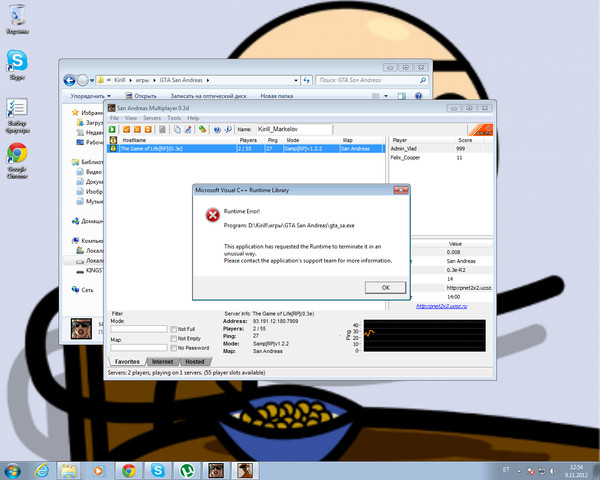
Task: Click the Explorer blue help icon
Action: pyautogui.click(x=419, y=96)
